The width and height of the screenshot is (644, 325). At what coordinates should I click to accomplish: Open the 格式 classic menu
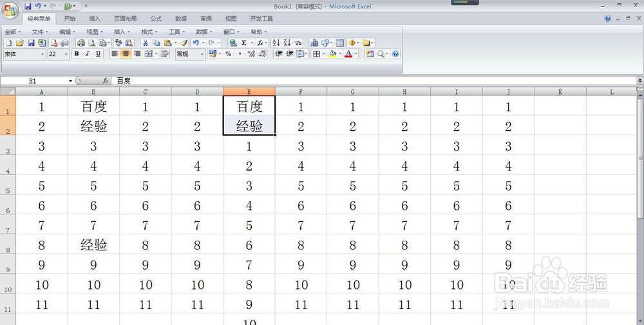[x=149, y=32]
